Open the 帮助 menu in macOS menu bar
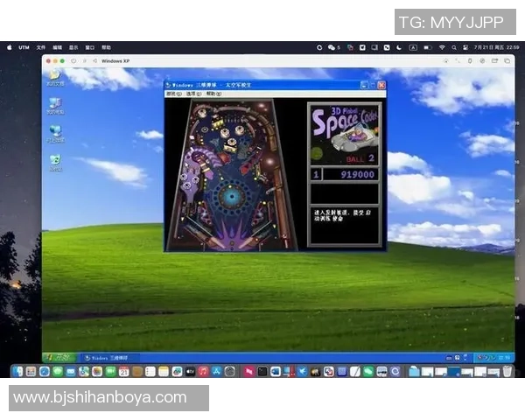Screen dimensions: 525x420 click(x=106, y=47)
